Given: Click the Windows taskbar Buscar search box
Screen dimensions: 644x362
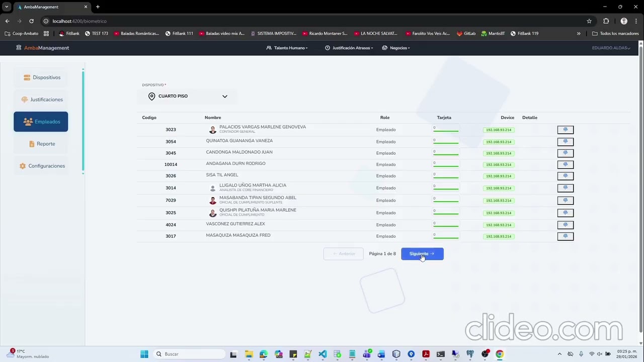Looking at the screenshot, I should [x=189, y=354].
